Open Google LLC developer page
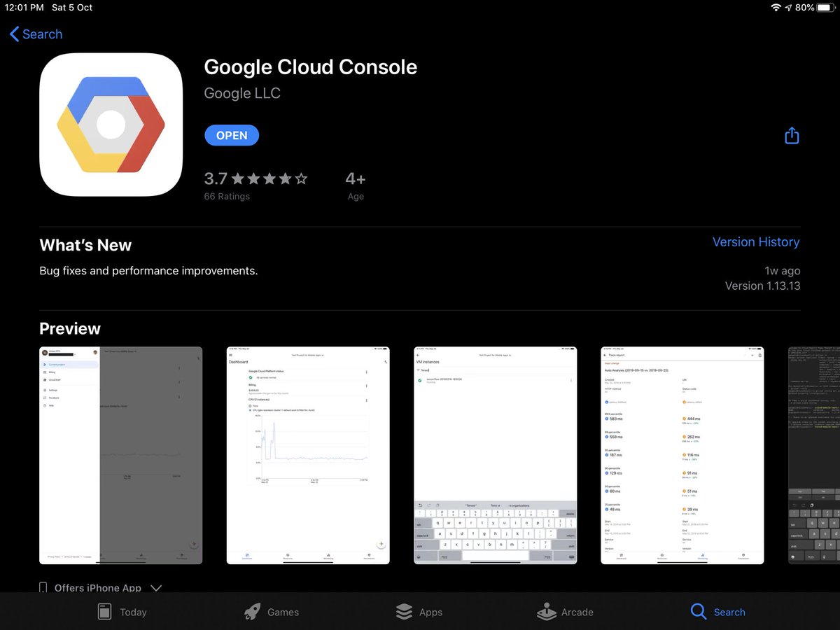The width and height of the screenshot is (840, 630). [x=242, y=93]
